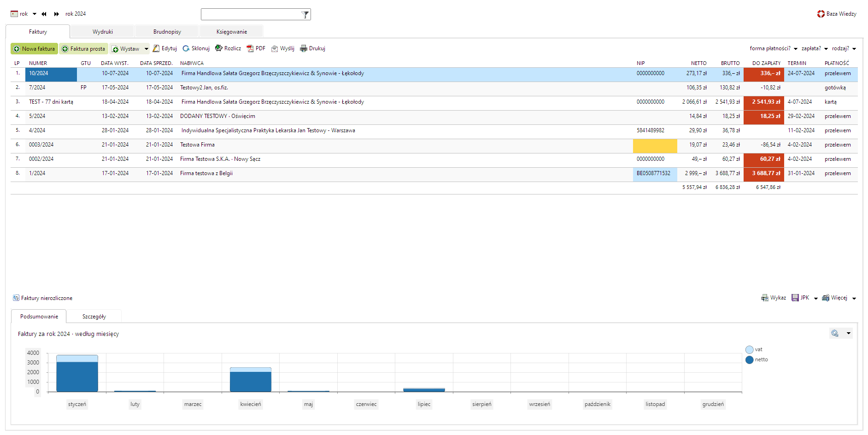Open the Szczegóły tab
Viewport: 868px width, 435px height.
(x=94, y=317)
